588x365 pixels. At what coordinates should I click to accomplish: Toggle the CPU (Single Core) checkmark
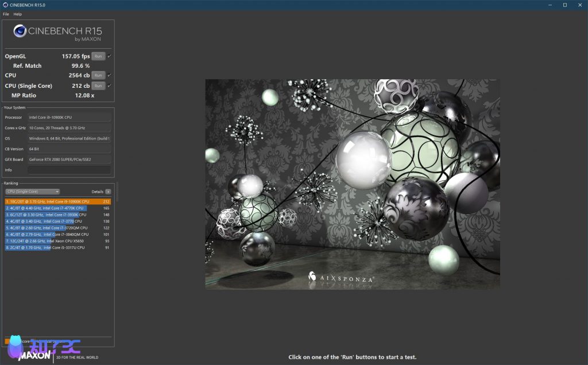click(x=109, y=86)
